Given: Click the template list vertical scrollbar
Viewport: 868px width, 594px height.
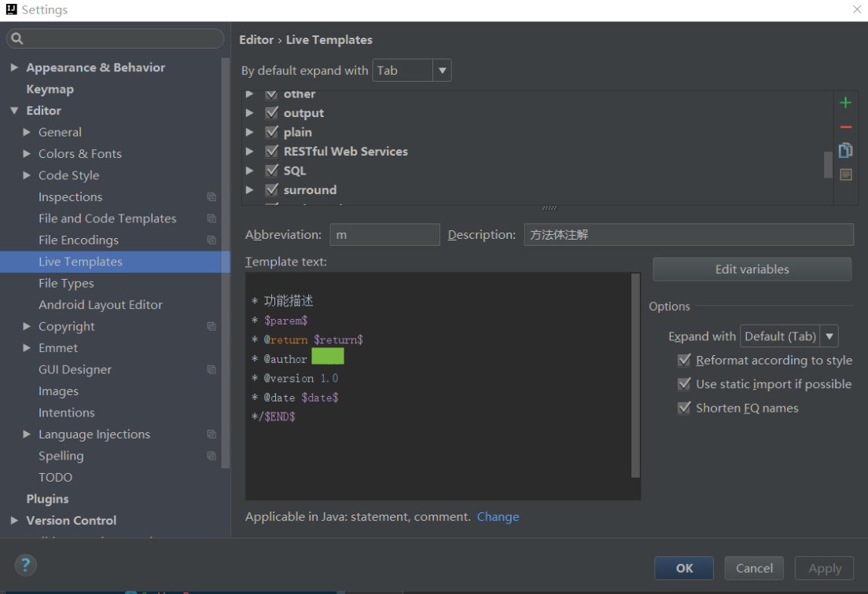Looking at the screenshot, I should [x=827, y=165].
